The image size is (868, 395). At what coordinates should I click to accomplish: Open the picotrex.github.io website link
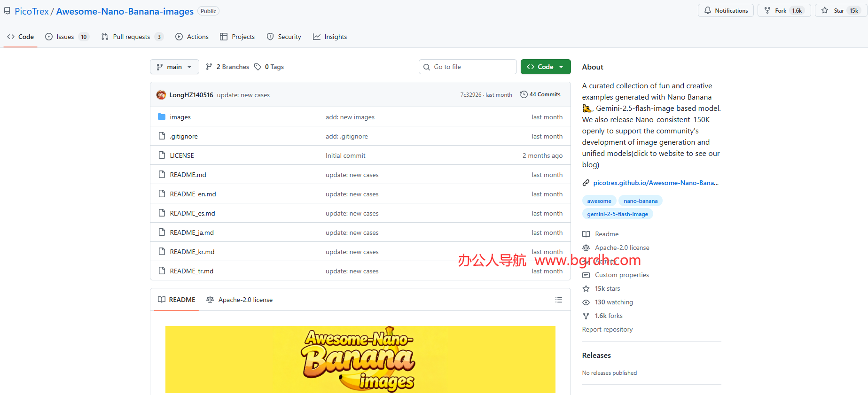pyautogui.click(x=655, y=183)
